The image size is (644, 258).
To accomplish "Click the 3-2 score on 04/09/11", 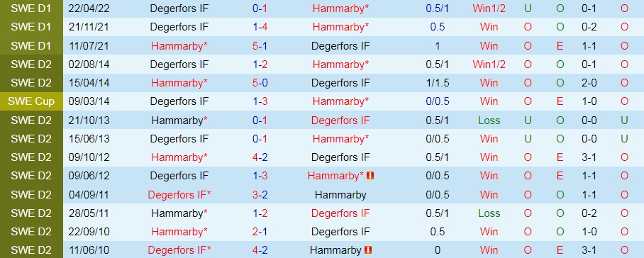I will [260, 194].
